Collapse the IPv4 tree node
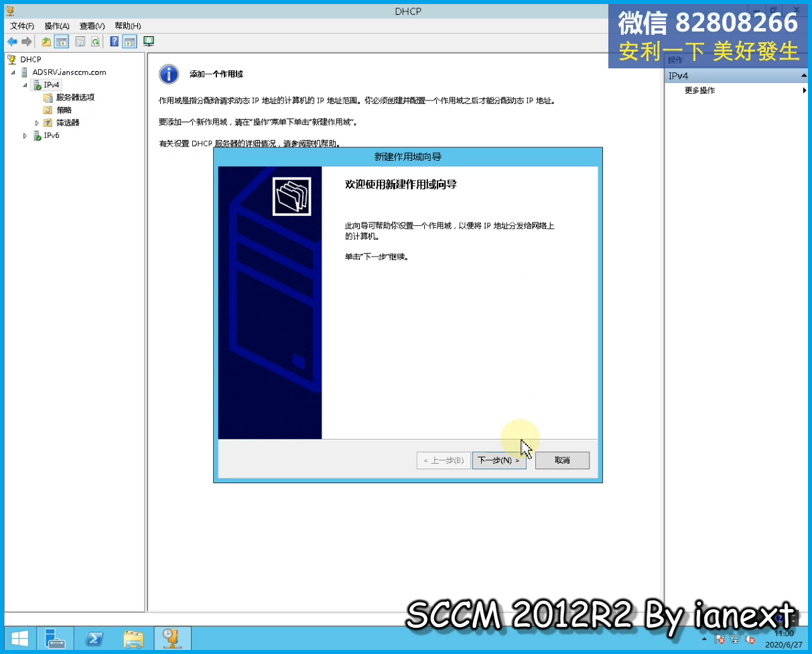 [x=25, y=85]
